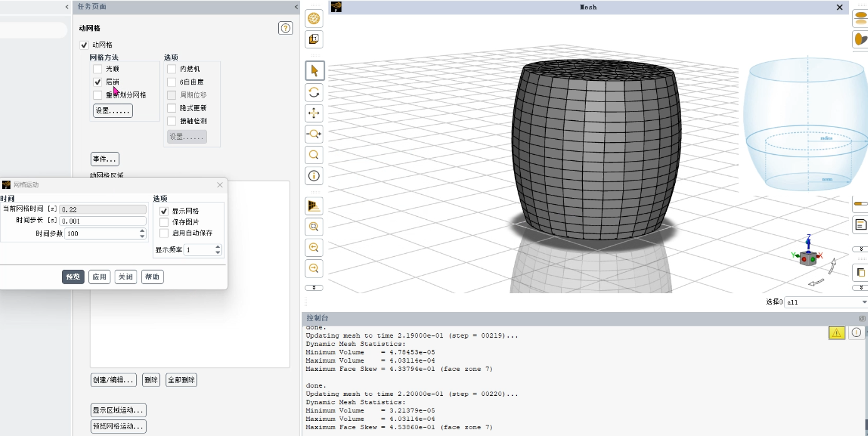This screenshot has width=868, height=436.
Task: Click the Fluent icon in Mesh window title
Action: [x=337, y=7]
